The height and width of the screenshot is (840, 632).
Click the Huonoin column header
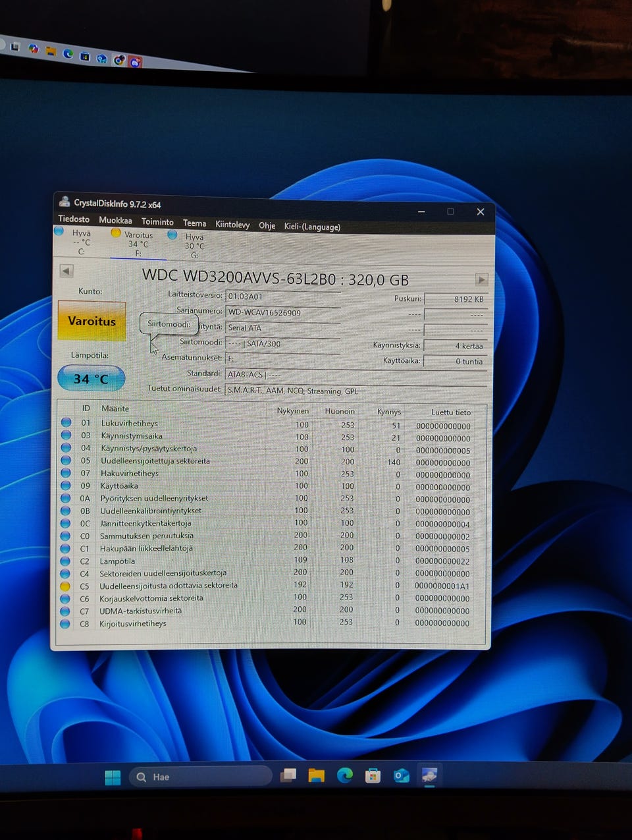pyautogui.click(x=340, y=411)
